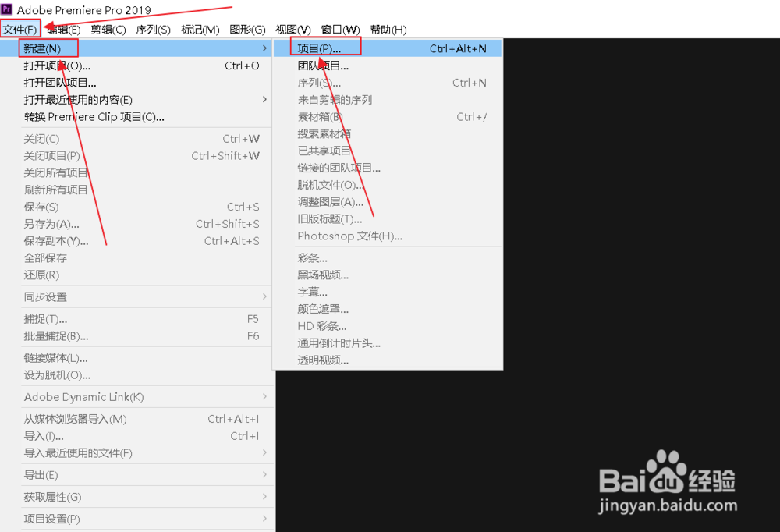
Task: Click 全部保存 menu entry
Action: point(136,257)
